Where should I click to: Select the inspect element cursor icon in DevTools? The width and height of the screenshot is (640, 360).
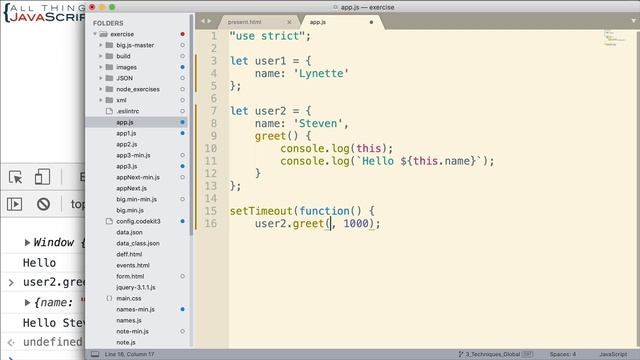pyautogui.click(x=16, y=178)
